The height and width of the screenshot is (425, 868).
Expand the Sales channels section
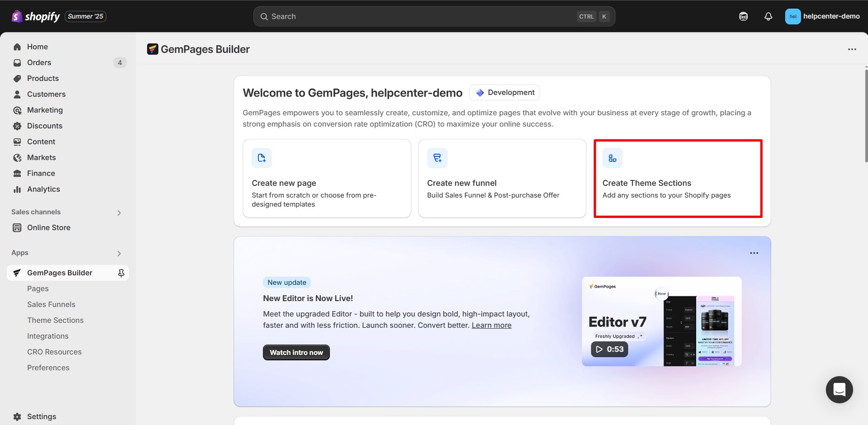tap(119, 212)
